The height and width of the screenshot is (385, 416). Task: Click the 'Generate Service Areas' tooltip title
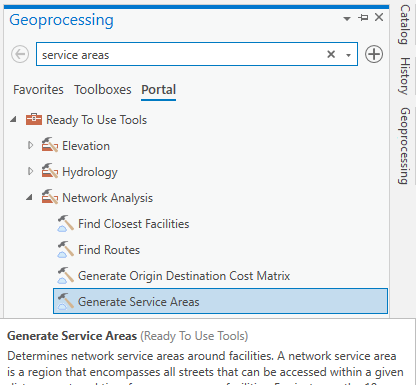point(72,336)
